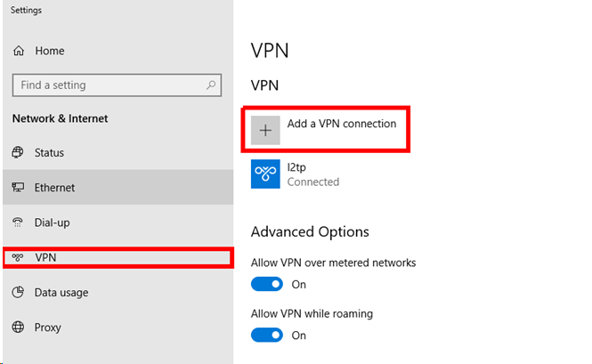Image resolution: width=592 pixels, height=364 pixels.
Task: Toggle Allow VPN over metered networks
Action: tap(266, 285)
